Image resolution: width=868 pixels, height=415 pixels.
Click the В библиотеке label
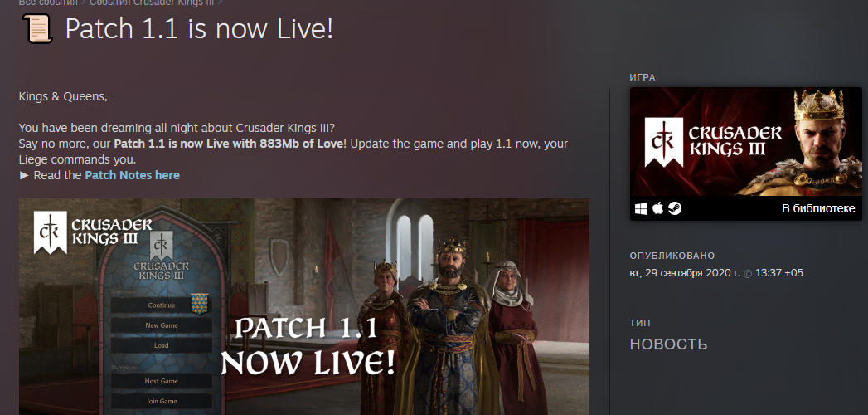pyautogui.click(x=818, y=209)
